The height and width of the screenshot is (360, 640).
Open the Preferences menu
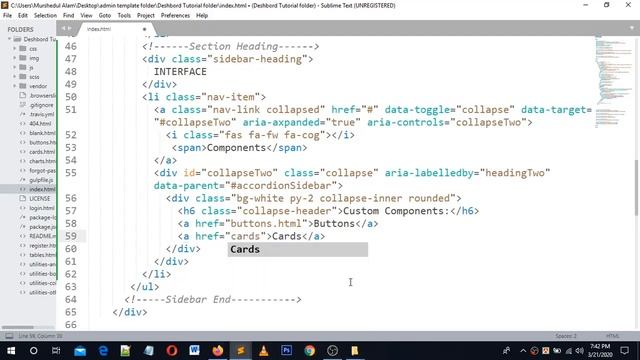tap(175, 16)
